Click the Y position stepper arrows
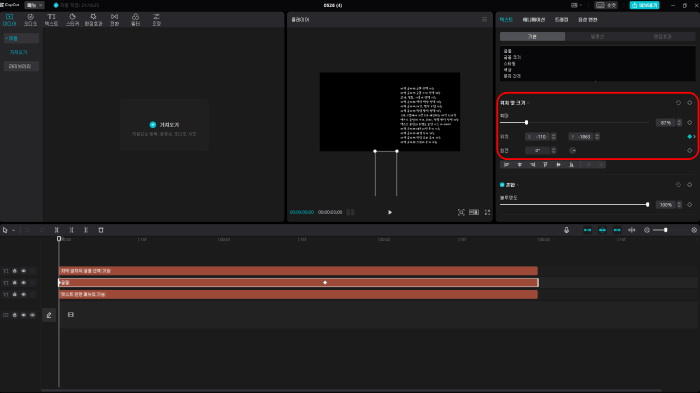Screen dimensions: 700x393 click(x=597, y=137)
